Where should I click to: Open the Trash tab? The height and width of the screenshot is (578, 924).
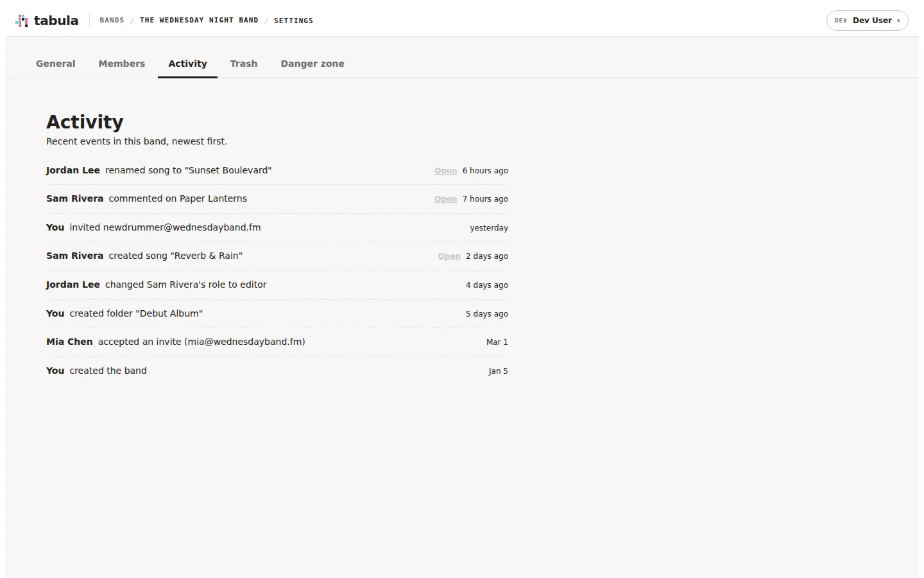point(244,64)
